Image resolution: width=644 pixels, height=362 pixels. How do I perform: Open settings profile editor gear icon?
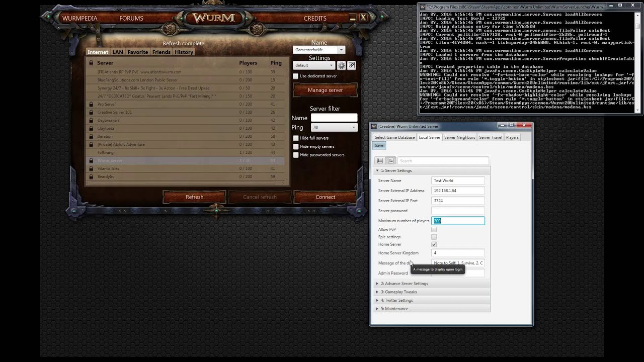pyautogui.click(x=341, y=65)
